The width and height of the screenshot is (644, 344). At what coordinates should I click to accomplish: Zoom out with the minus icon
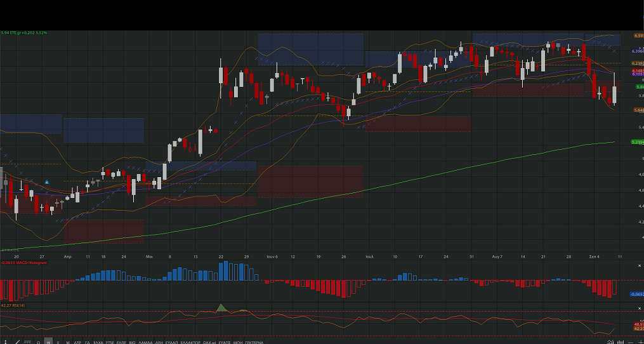point(631,342)
